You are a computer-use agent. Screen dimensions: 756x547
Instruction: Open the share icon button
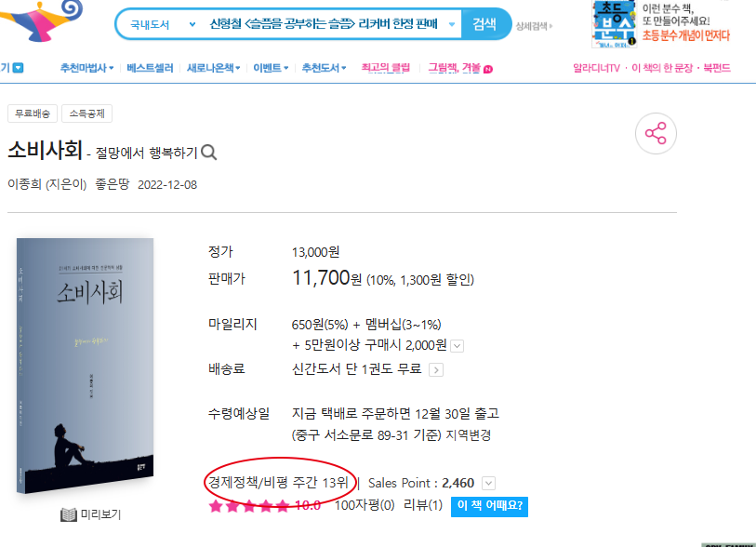click(656, 134)
